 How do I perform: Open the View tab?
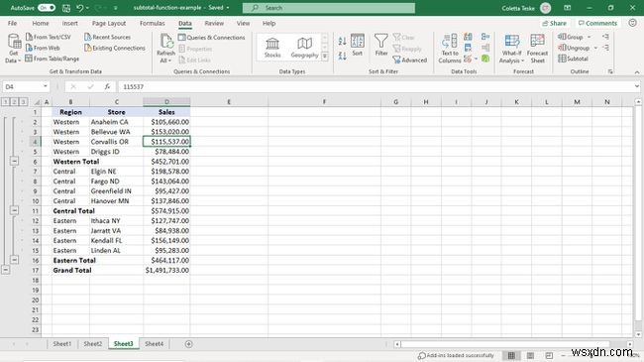tap(243, 23)
